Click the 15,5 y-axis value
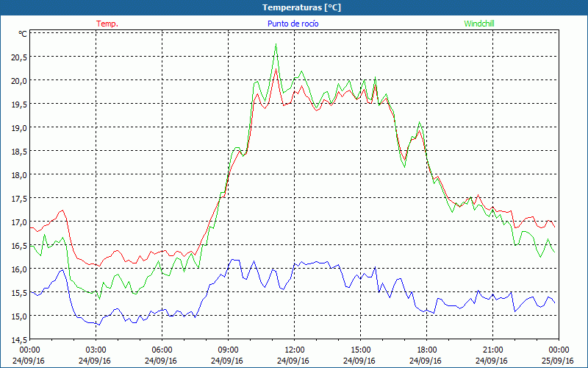 click(19, 292)
